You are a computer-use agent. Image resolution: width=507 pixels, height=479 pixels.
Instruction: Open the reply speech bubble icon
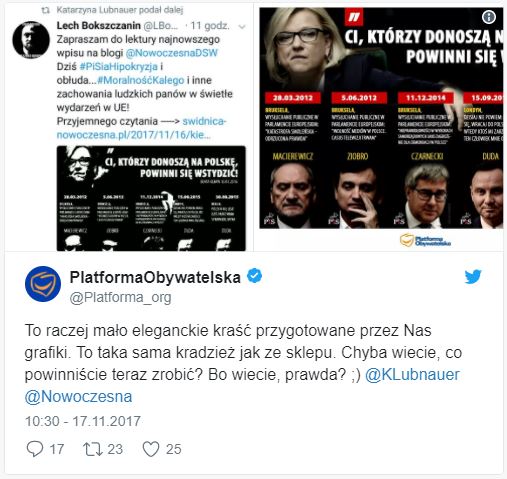point(35,449)
